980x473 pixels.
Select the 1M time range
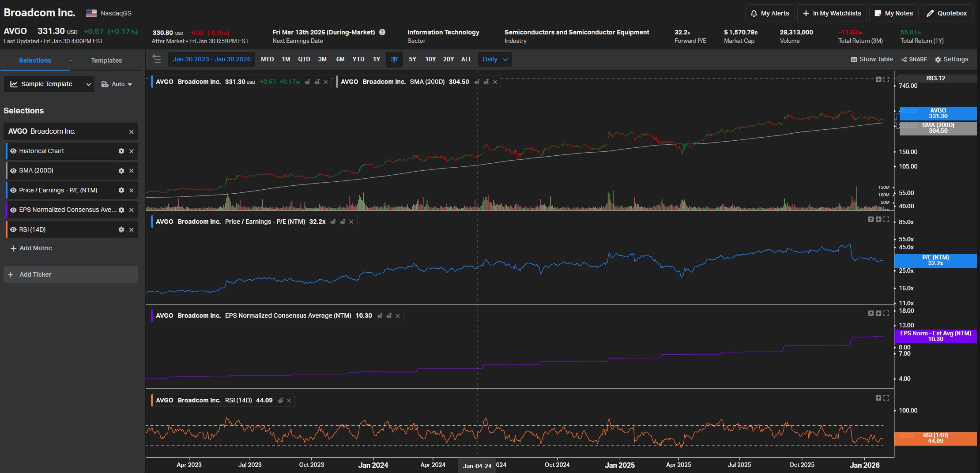pos(286,59)
